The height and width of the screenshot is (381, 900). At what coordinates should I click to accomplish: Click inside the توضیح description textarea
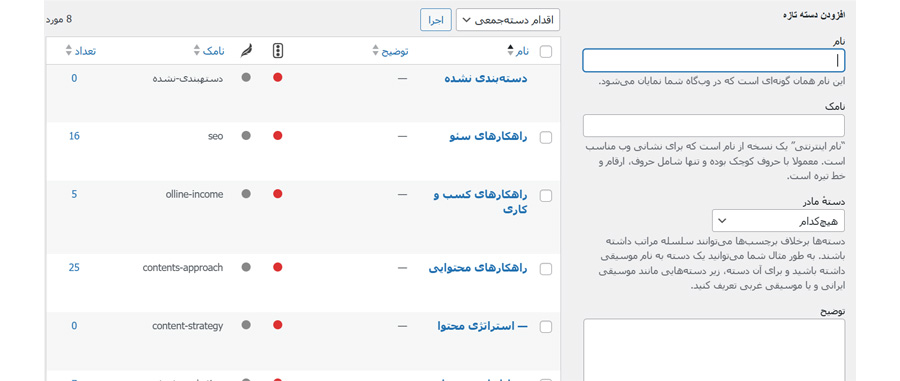tap(714, 350)
